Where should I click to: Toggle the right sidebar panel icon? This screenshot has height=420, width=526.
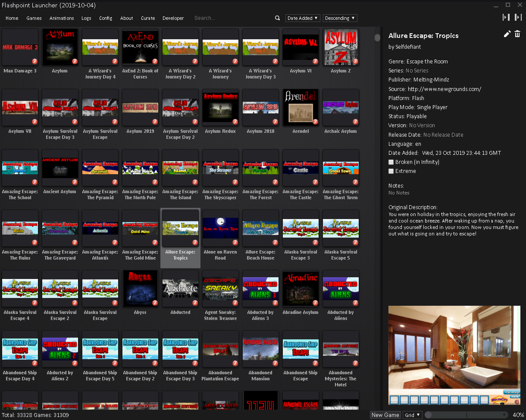tap(518, 17)
